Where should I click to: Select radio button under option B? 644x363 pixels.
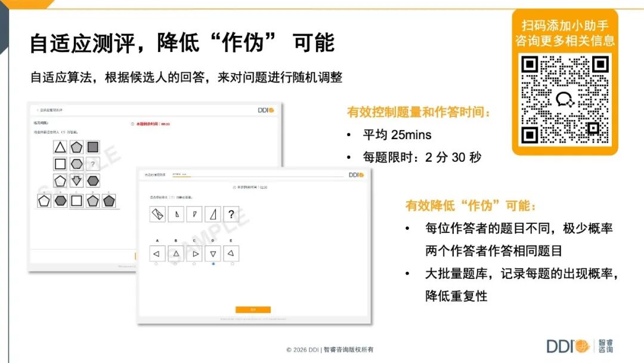point(175,264)
